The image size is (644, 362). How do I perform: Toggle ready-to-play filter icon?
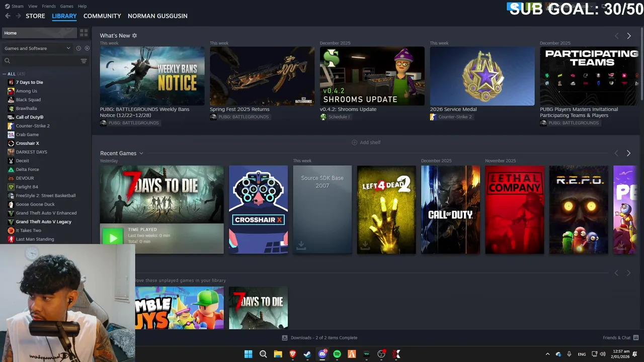87,48
